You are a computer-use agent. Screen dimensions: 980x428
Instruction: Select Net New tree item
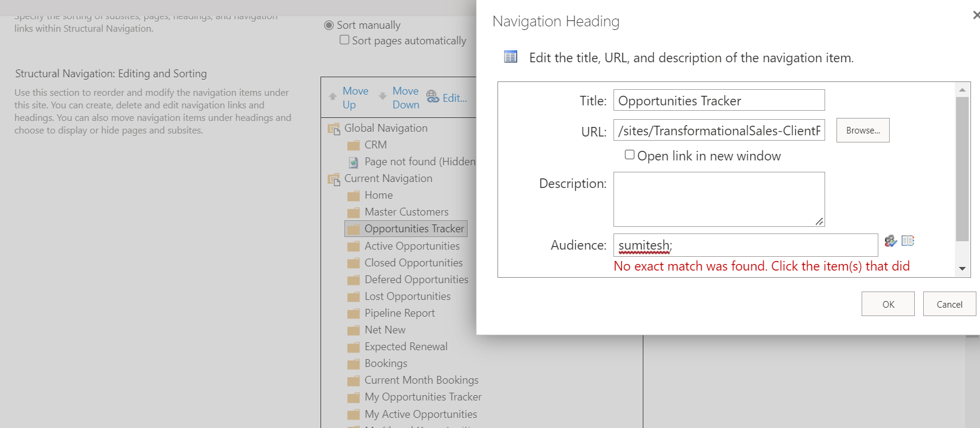[x=385, y=330]
